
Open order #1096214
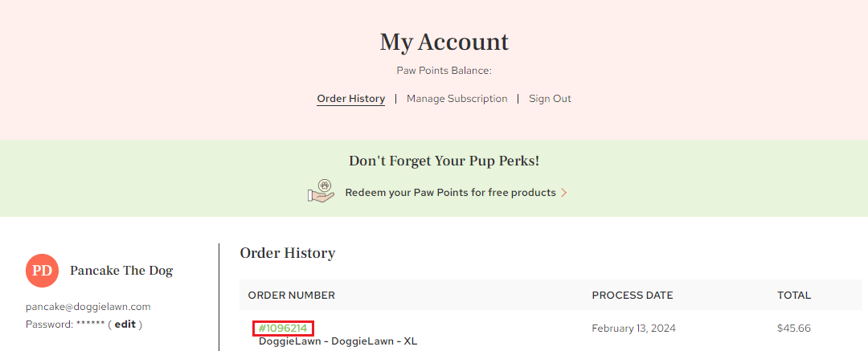[283, 329]
